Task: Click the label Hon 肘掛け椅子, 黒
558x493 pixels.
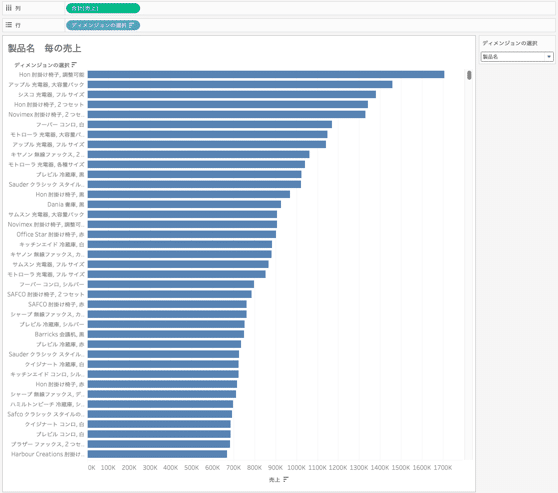Action: (60, 194)
